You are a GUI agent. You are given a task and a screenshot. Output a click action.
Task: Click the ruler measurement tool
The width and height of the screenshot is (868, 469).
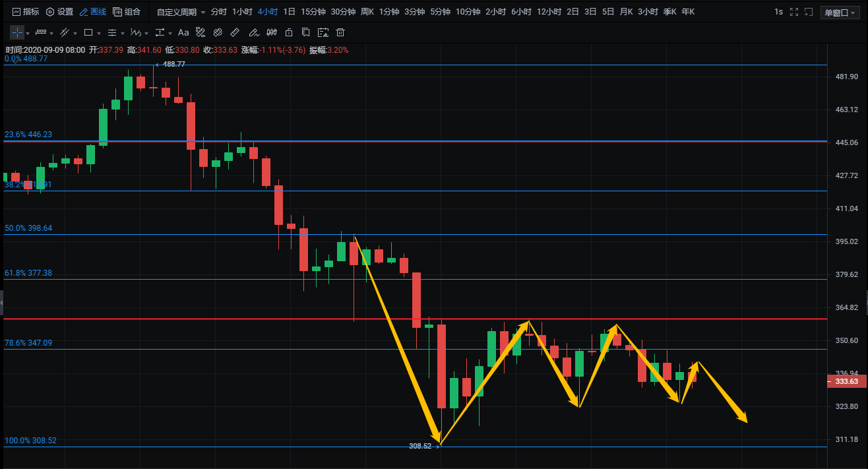(x=235, y=32)
